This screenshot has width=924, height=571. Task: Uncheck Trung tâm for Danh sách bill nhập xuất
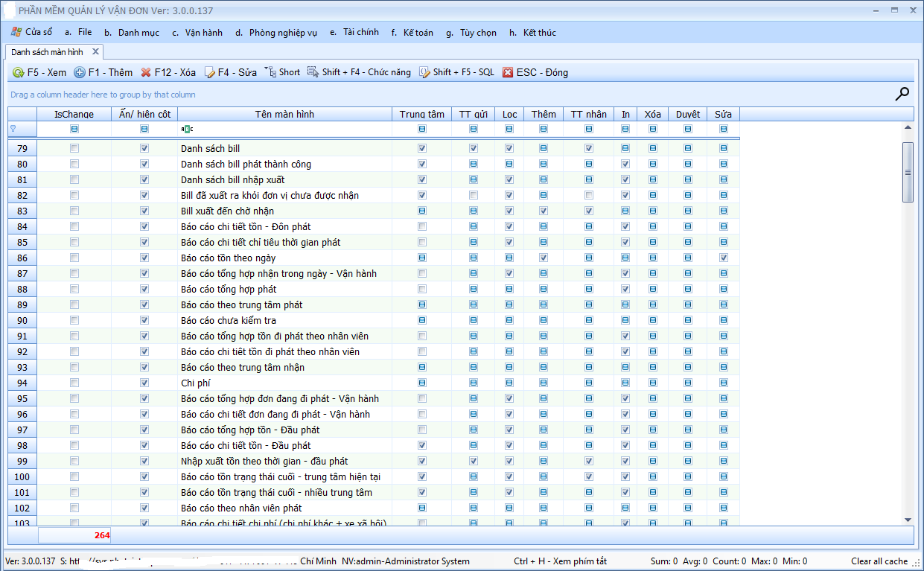422,179
